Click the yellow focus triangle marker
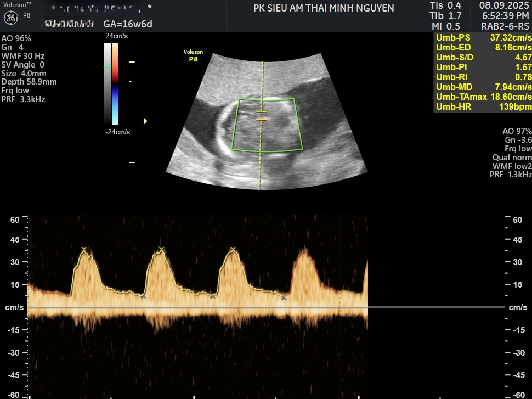The height and width of the screenshot is (399, 532). click(145, 121)
